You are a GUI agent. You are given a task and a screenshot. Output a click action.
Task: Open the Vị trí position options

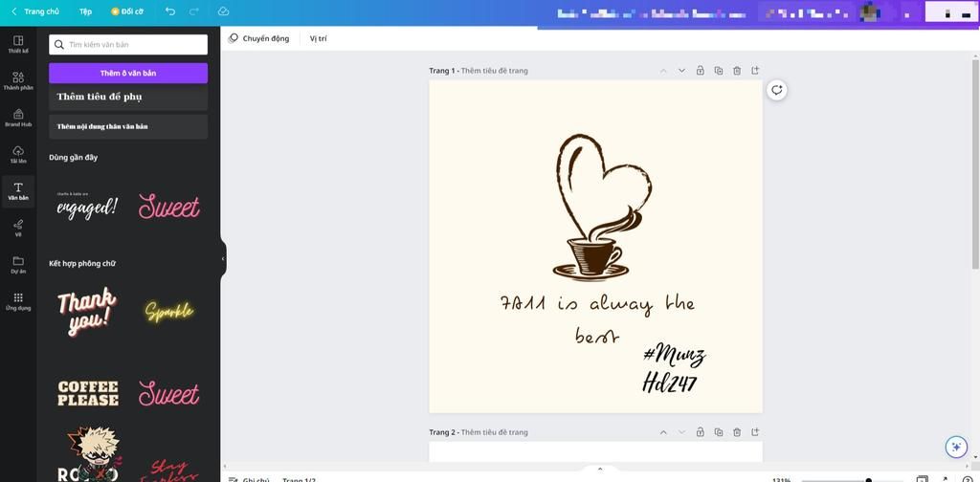318,38
